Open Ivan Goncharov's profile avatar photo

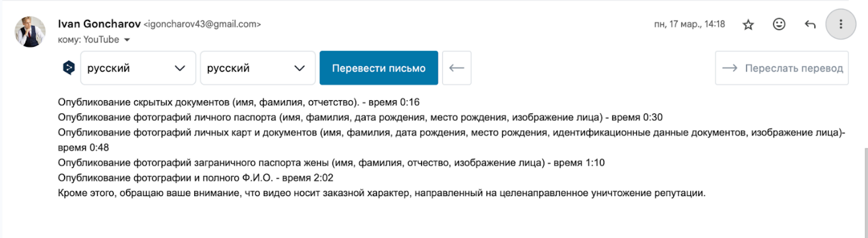[x=30, y=32]
